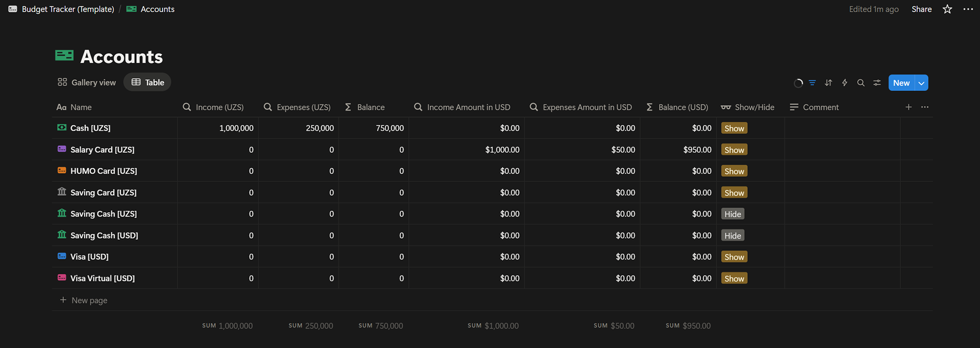Go to Budget Tracker (Template) breadcrumb

(67, 9)
